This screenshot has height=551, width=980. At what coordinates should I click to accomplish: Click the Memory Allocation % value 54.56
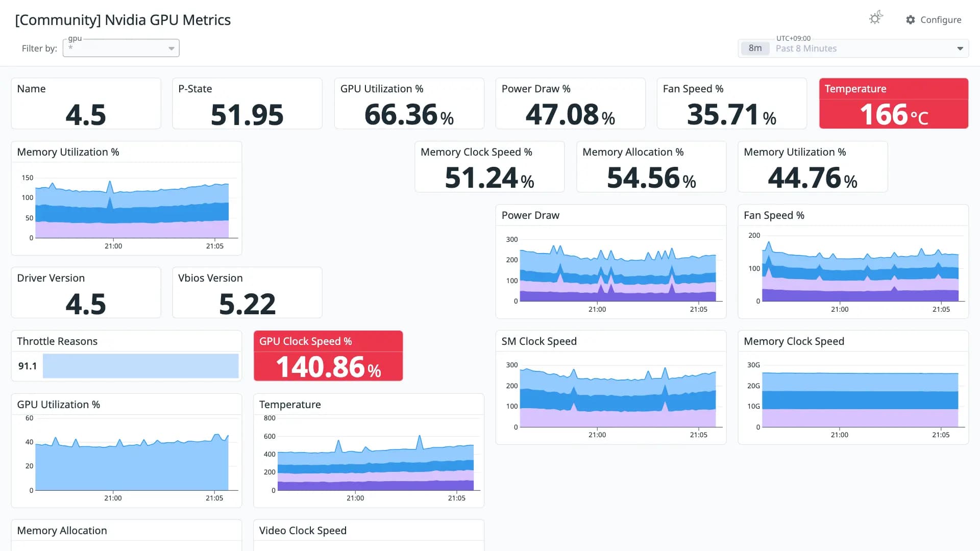pyautogui.click(x=651, y=178)
